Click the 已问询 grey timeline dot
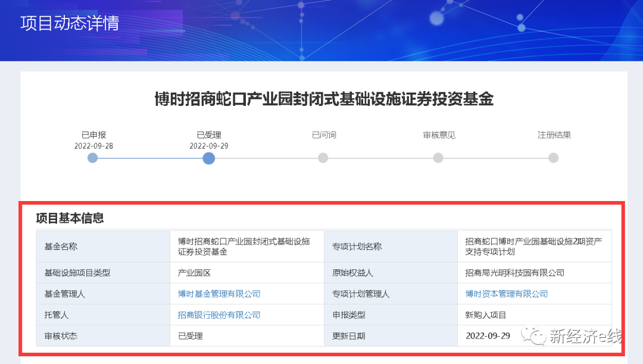Image resolution: width=643 pixels, height=364 pixels. [x=323, y=158]
